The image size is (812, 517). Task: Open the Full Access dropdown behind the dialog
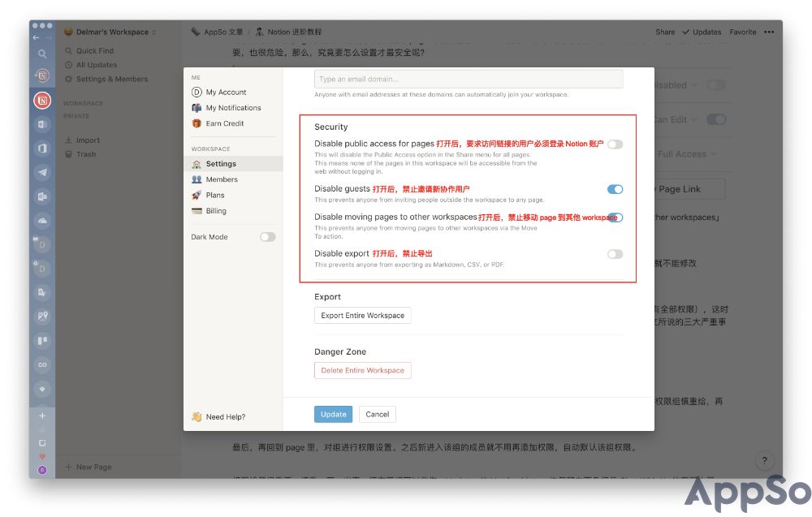coord(687,153)
